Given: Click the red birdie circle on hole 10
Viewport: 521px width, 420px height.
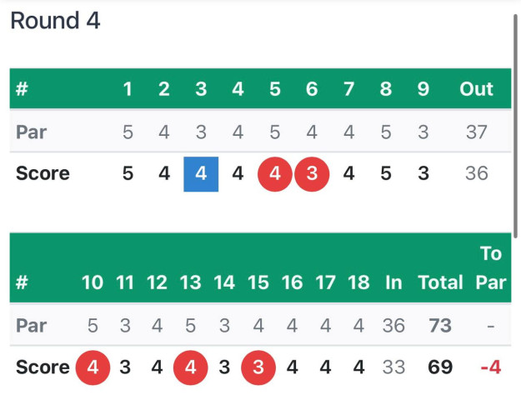Looking at the screenshot, I should pyautogui.click(x=93, y=367).
